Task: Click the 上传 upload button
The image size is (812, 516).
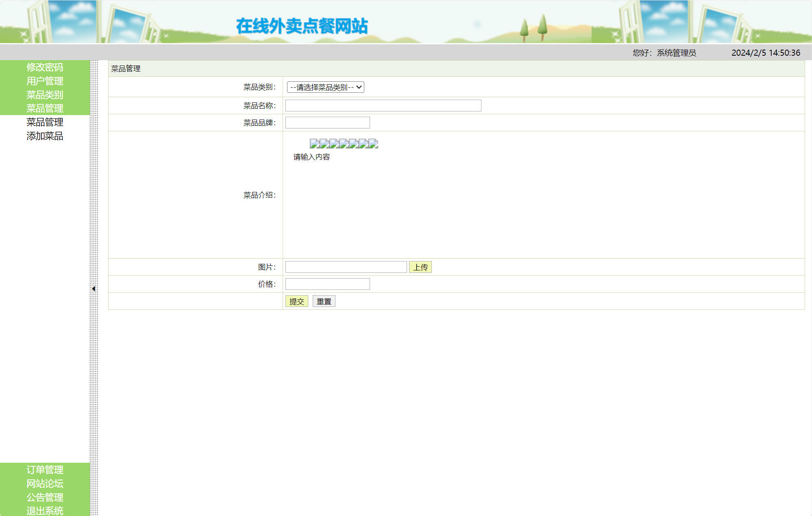Action: point(420,266)
